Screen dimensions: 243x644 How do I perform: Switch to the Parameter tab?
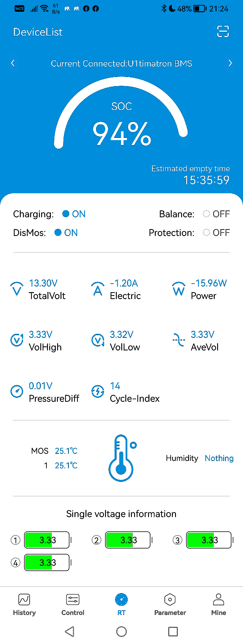(x=170, y=604)
